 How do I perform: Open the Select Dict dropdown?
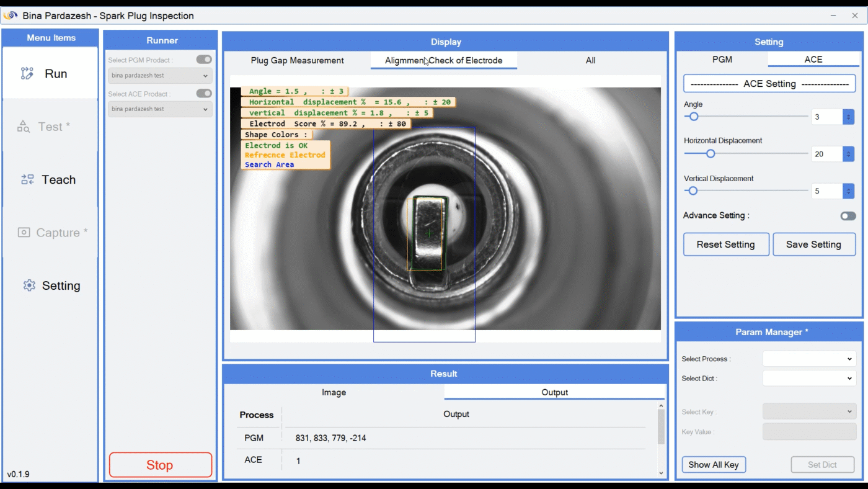point(808,378)
